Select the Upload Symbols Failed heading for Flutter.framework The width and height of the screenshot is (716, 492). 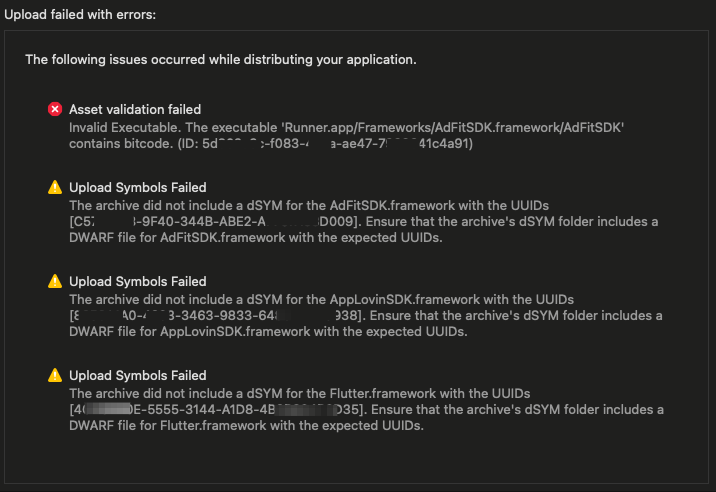coord(138,375)
